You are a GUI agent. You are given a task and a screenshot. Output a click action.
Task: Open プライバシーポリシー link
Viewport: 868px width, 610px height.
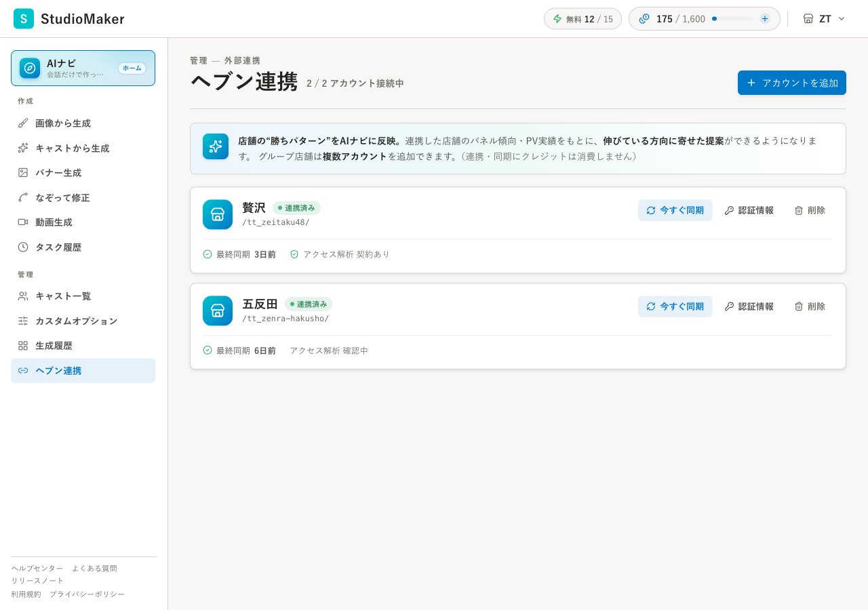point(87,594)
